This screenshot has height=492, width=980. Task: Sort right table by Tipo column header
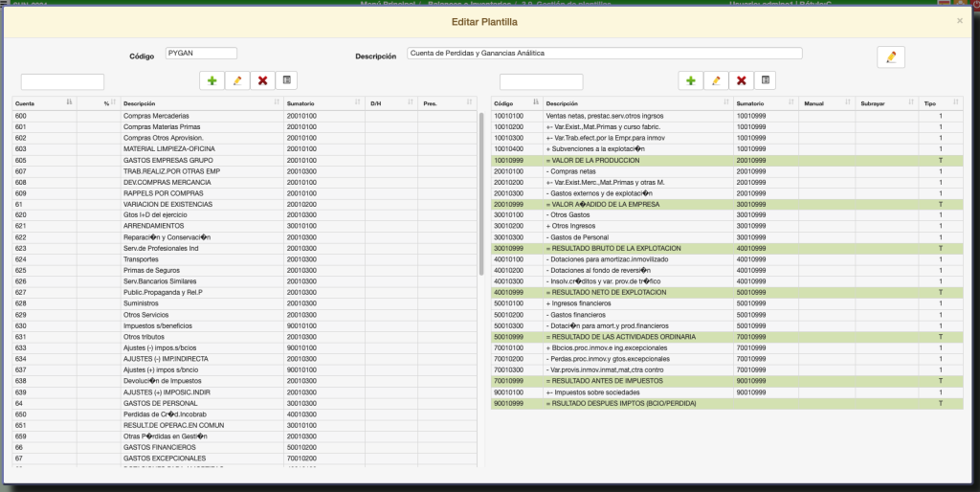pyautogui.click(x=940, y=102)
